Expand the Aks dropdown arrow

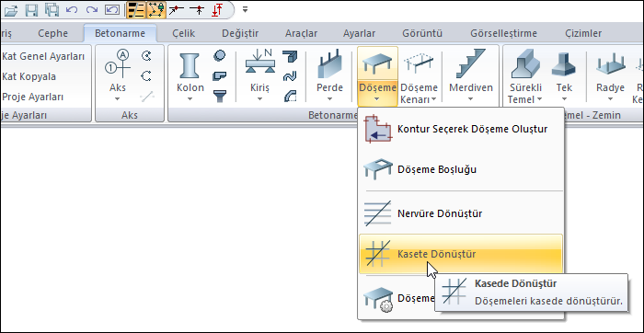pos(118,98)
